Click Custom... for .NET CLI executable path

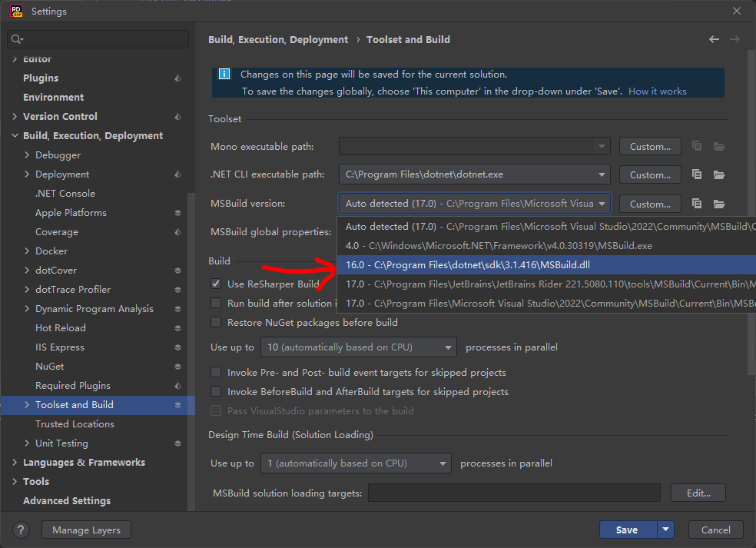tap(650, 174)
